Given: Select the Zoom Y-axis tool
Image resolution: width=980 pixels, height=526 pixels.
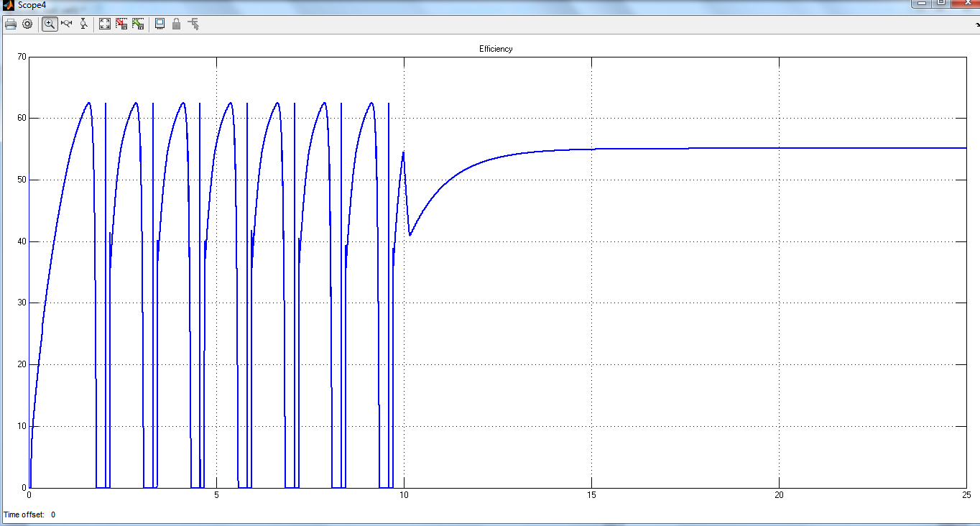Looking at the screenshot, I should [84, 24].
